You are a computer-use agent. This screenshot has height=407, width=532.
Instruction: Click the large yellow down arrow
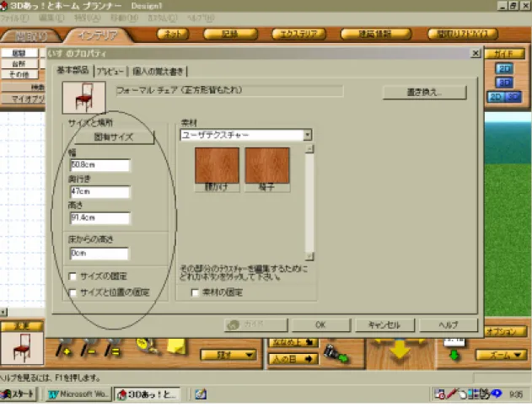(400, 350)
